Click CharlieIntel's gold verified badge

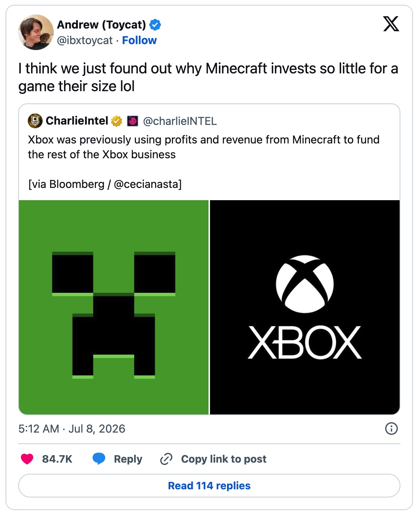tap(117, 121)
